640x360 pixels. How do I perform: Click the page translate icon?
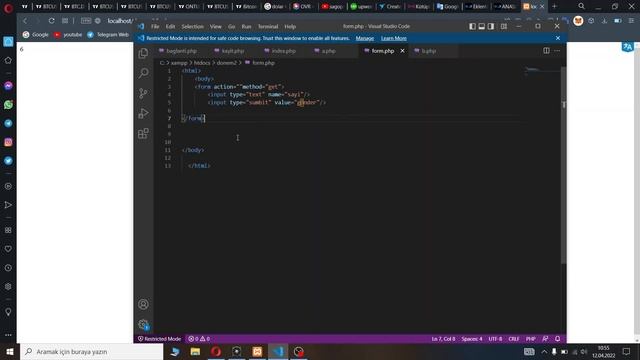pos(628,47)
